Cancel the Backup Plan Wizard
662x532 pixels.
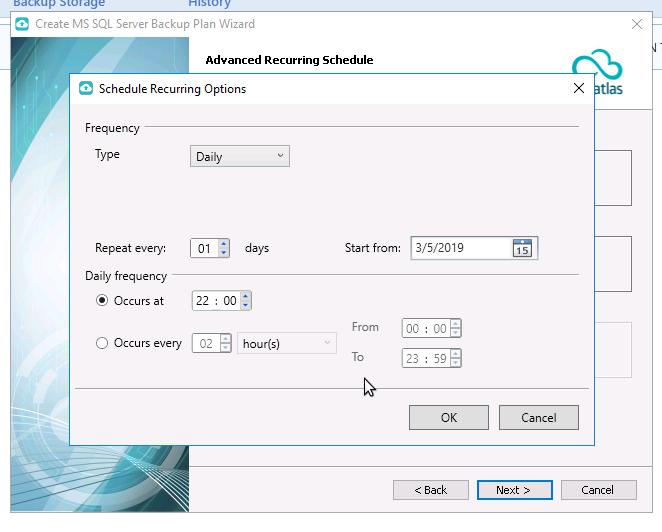click(x=599, y=490)
